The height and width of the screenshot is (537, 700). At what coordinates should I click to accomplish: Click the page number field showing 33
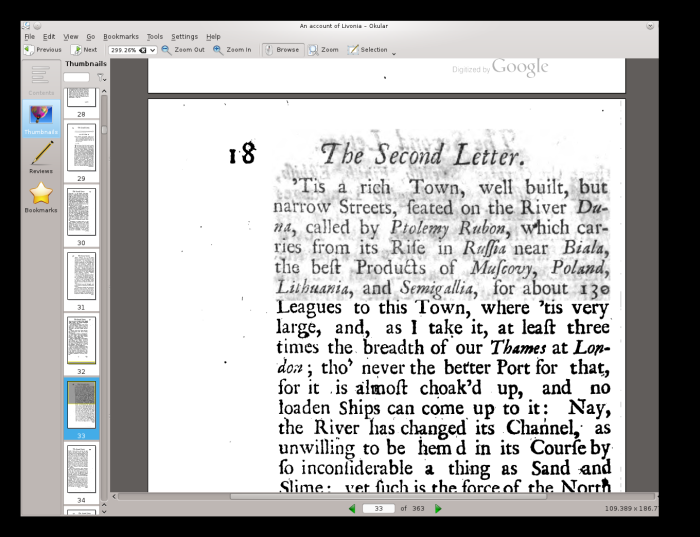tap(378, 509)
